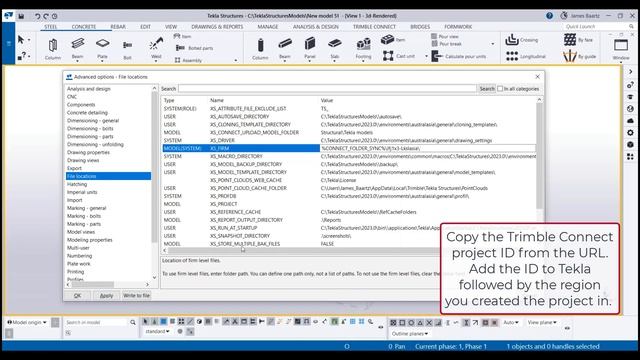Open the ANALYSIS & DESIGN tab
Viewport: 640px width, 360px height.
316,27
